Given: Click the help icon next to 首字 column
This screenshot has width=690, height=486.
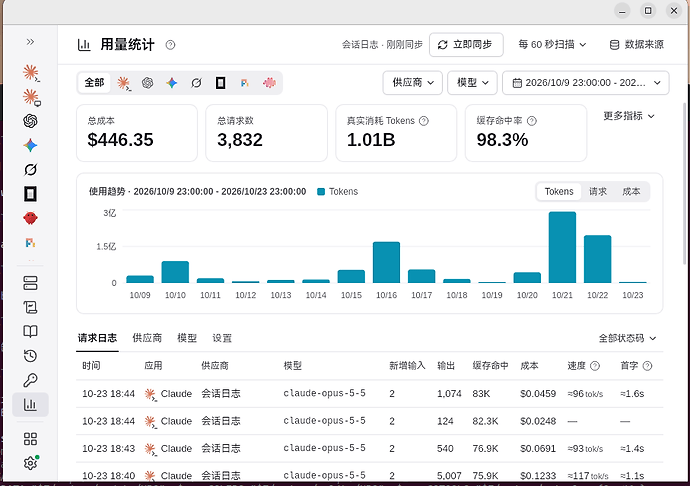Looking at the screenshot, I should point(647,366).
